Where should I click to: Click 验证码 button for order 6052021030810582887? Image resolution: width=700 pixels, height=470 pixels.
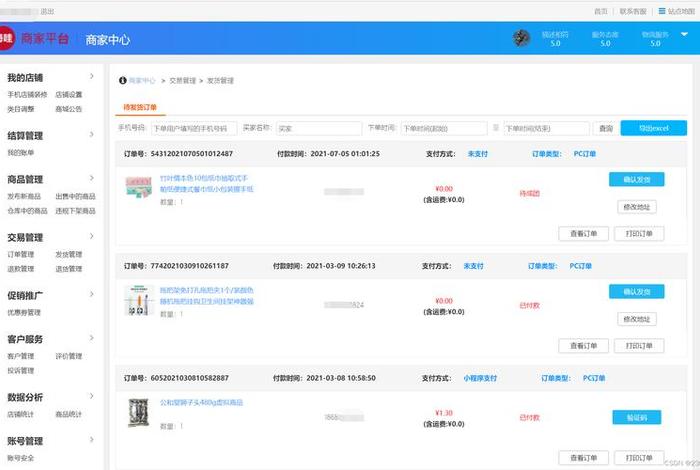[637, 418]
